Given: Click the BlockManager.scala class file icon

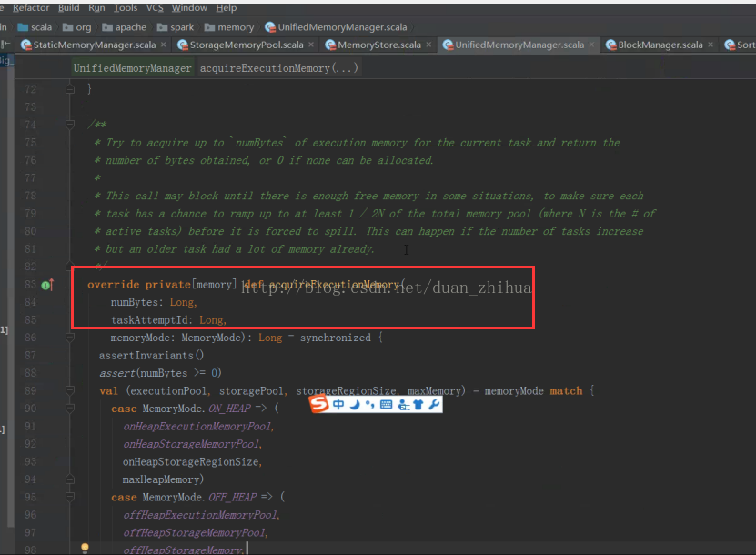Looking at the screenshot, I should (610, 45).
